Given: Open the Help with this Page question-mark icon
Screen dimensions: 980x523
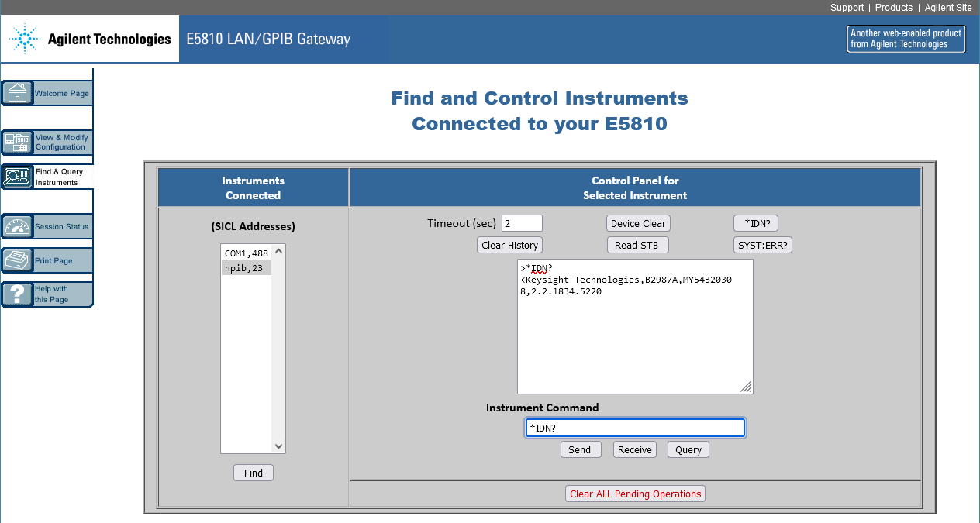Looking at the screenshot, I should pyautogui.click(x=16, y=294).
